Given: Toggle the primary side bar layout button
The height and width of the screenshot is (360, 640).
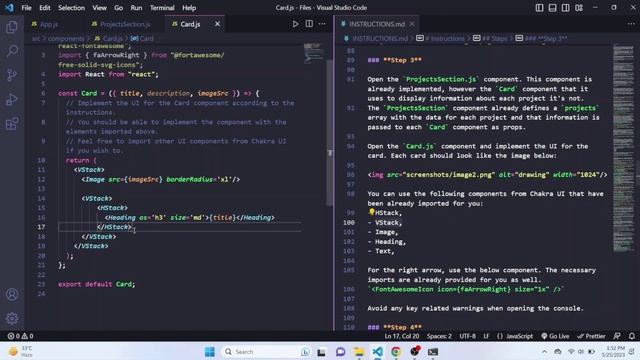Looking at the screenshot, I should pyautogui.click(x=539, y=8).
